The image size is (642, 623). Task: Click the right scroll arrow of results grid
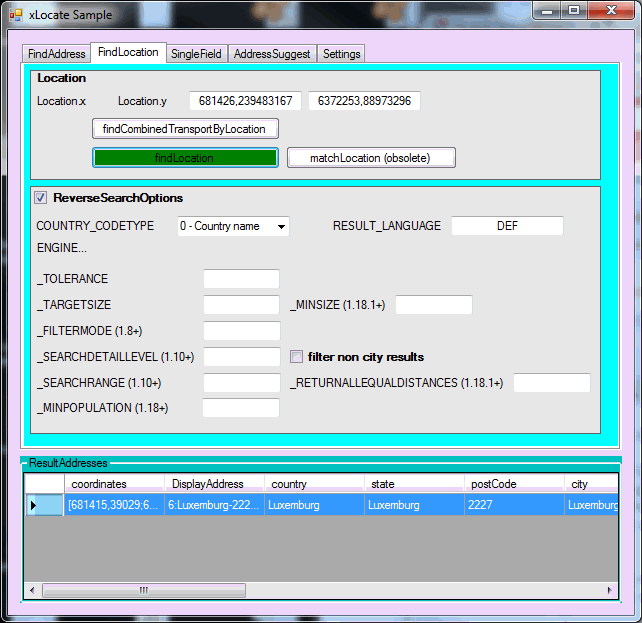[609, 590]
